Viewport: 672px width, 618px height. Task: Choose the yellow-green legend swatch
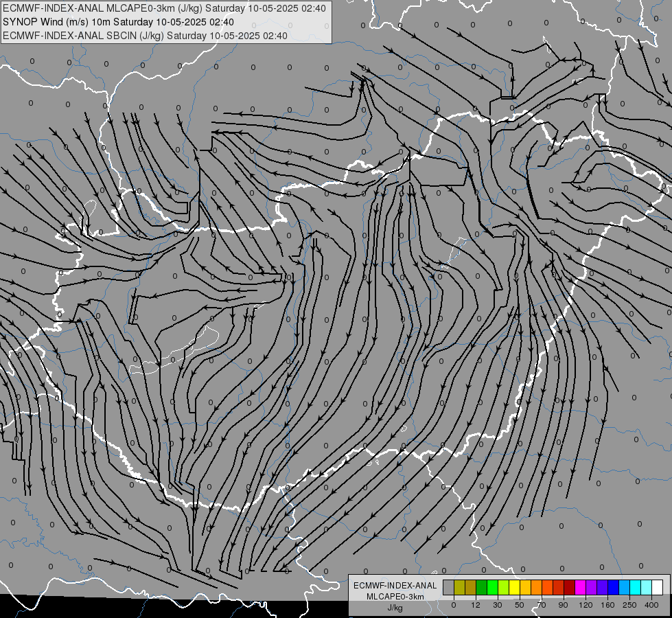pos(504,587)
